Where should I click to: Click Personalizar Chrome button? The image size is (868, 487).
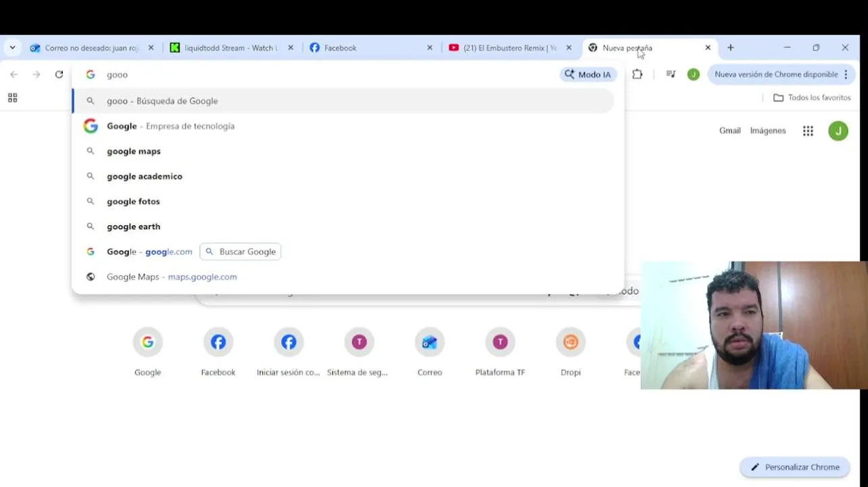795,467
